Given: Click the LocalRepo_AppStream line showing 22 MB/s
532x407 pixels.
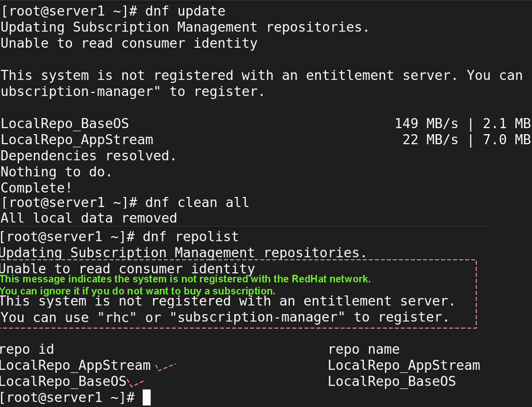Looking at the screenshot, I should 265,140.
